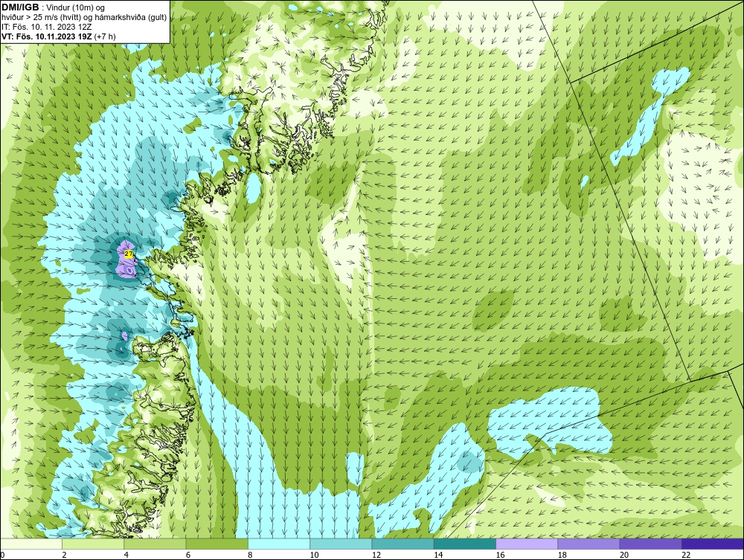Click the DMI/IGB title text
Image resolution: width=744 pixels, height=560 pixels.
pyautogui.click(x=20, y=7)
